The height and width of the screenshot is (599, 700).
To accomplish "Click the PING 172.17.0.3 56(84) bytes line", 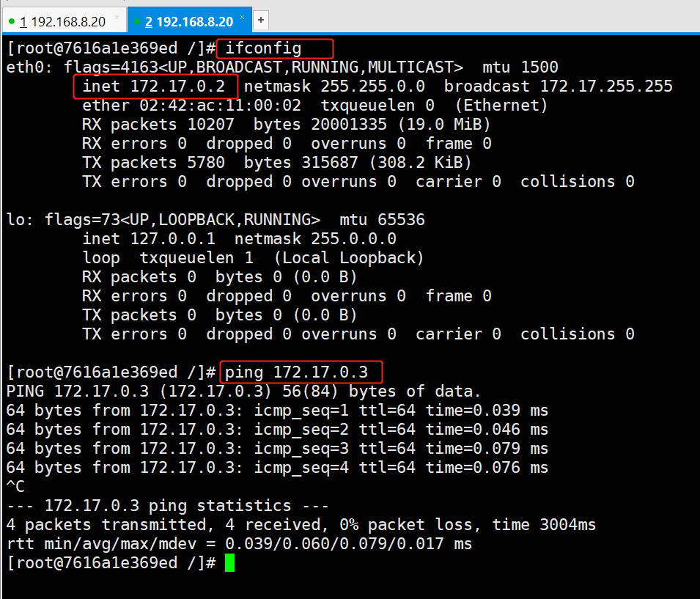I will click(244, 392).
